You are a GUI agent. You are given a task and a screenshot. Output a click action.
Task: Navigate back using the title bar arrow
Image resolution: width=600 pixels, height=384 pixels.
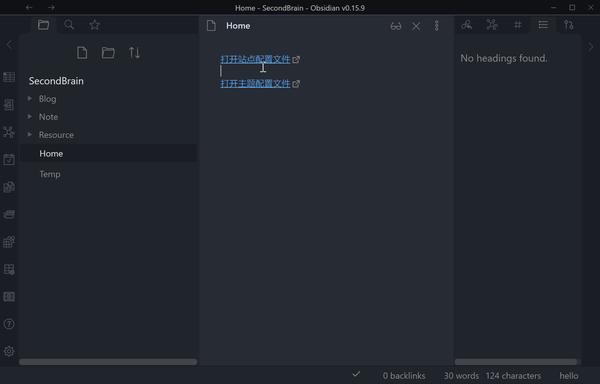(x=29, y=7)
